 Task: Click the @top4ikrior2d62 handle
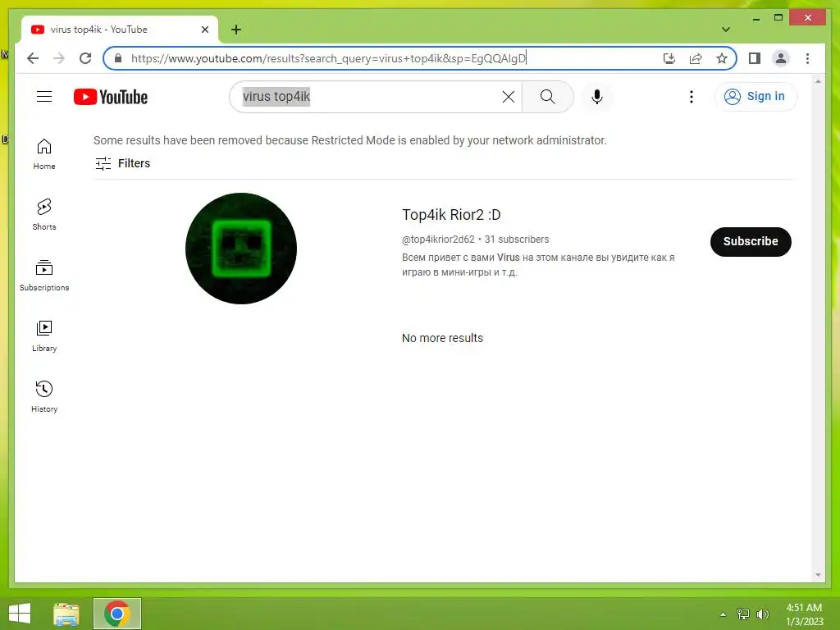click(438, 240)
